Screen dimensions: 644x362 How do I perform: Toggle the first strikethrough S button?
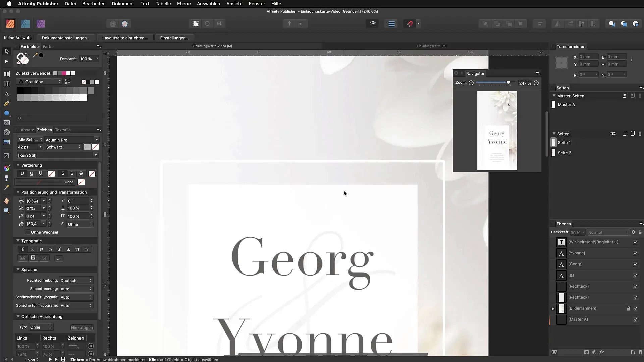(x=63, y=173)
